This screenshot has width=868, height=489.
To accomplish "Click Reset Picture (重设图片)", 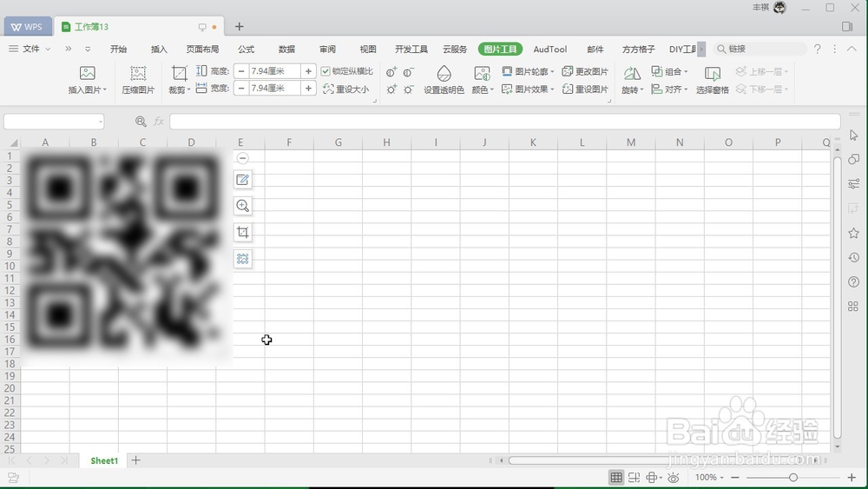I will 585,89.
